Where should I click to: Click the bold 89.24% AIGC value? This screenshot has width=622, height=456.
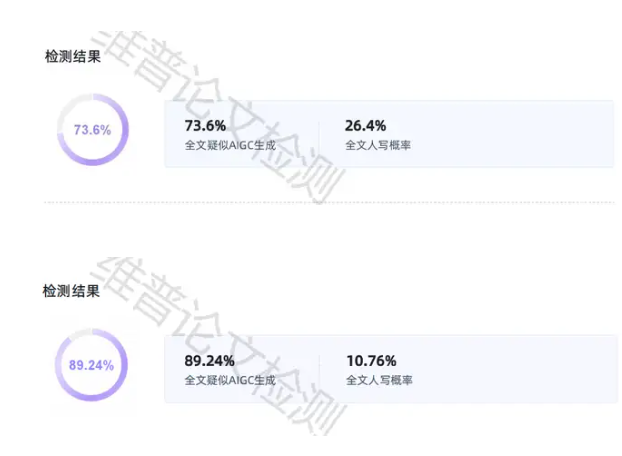[x=209, y=361]
